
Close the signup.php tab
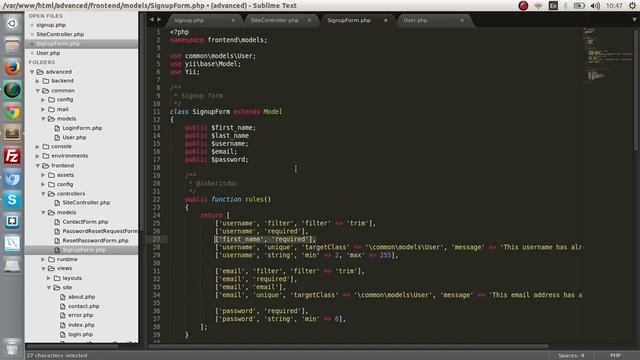[233, 20]
